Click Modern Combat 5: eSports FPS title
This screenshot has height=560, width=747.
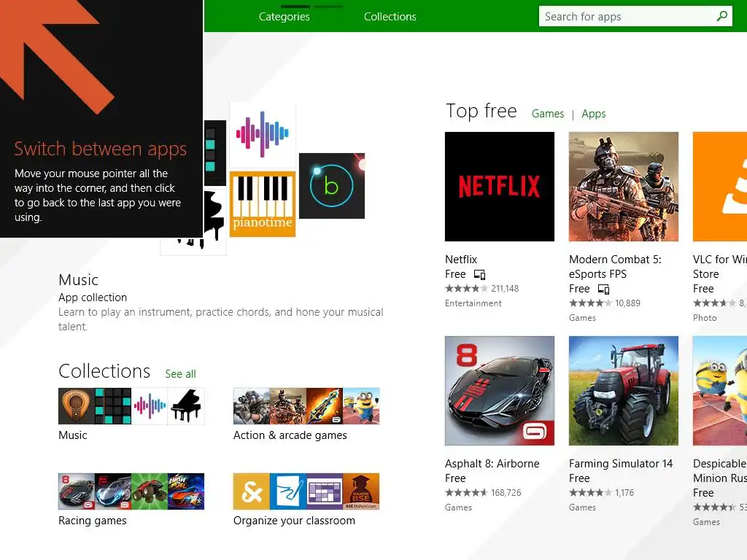(615, 267)
